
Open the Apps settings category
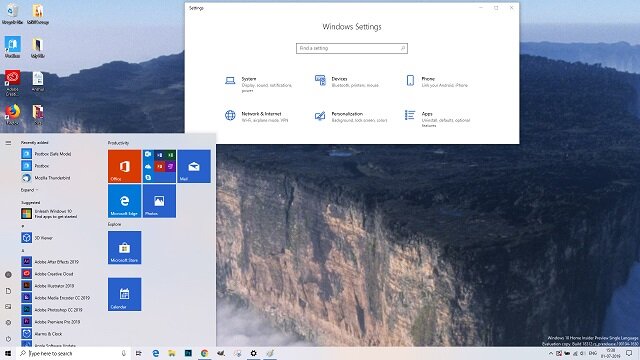click(438, 119)
